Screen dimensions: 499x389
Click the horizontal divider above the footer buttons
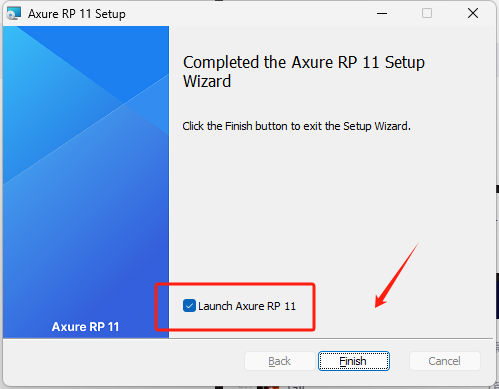(248, 338)
